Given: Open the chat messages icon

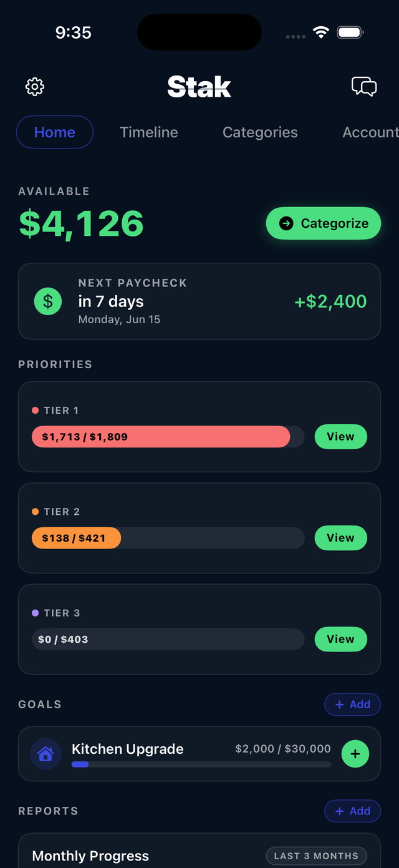Looking at the screenshot, I should [364, 86].
